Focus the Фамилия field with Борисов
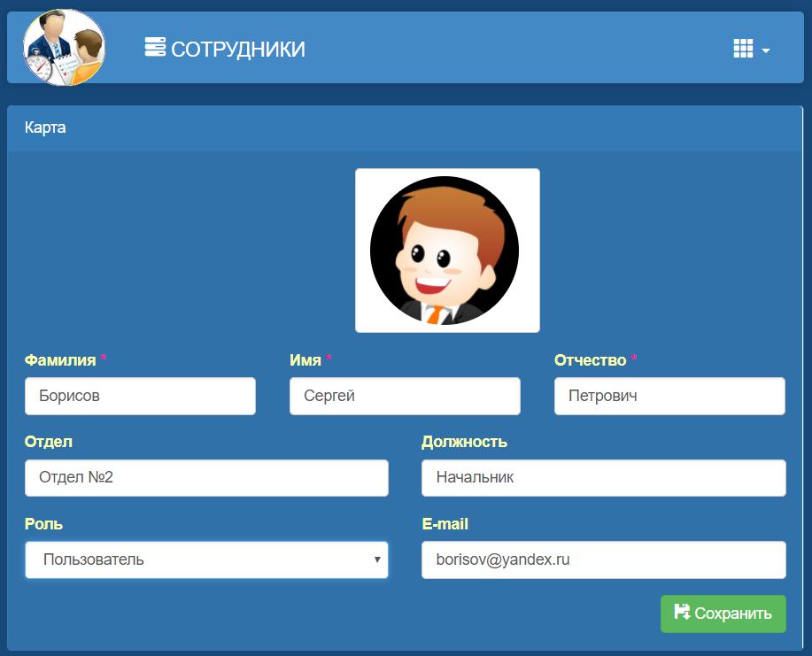 coord(140,396)
